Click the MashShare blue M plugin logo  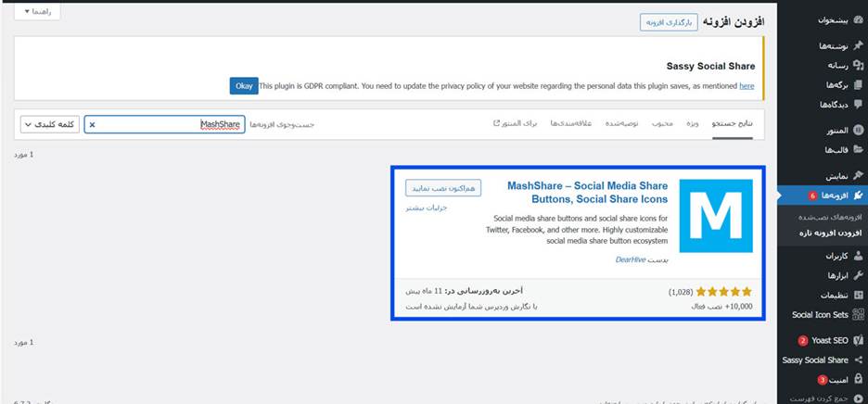pyautogui.click(x=716, y=216)
